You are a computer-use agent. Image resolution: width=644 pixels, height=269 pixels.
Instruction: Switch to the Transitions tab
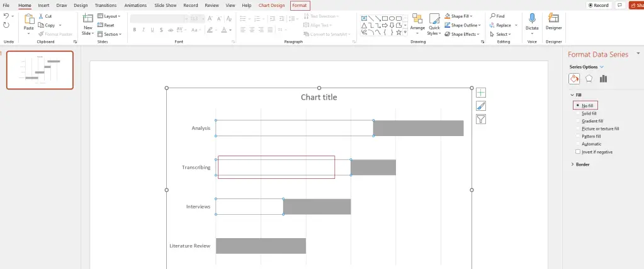pyautogui.click(x=106, y=5)
